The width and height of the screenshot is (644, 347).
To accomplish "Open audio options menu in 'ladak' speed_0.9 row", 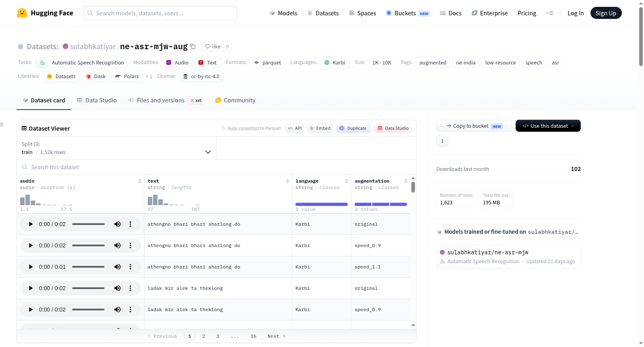I will pos(130,310).
